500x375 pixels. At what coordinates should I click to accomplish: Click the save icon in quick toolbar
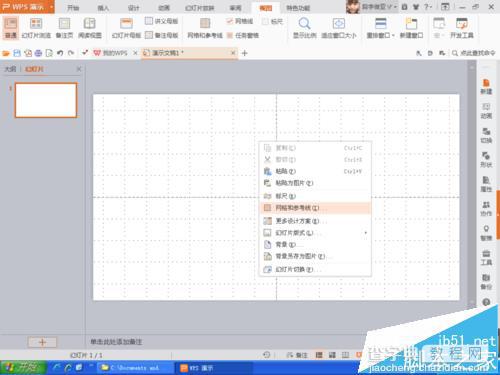(17, 53)
